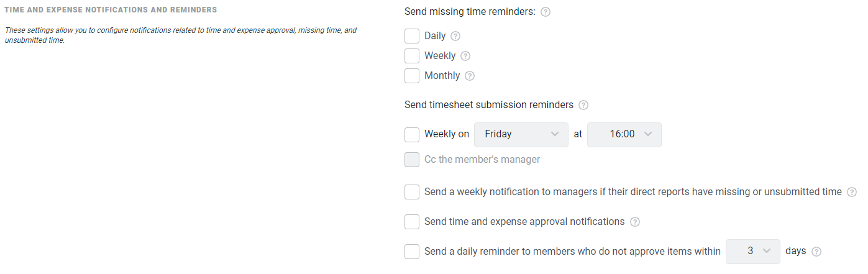The image size is (868, 274).
Task: Enable Weekly on timesheet submission reminder checkbox
Action: pyautogui.click(x=412, y=134)
